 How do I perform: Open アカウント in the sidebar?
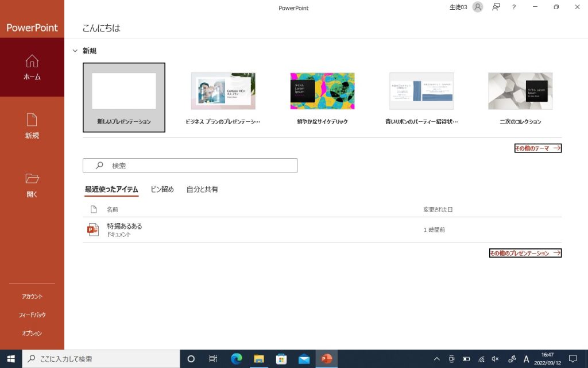pos(32,296)
